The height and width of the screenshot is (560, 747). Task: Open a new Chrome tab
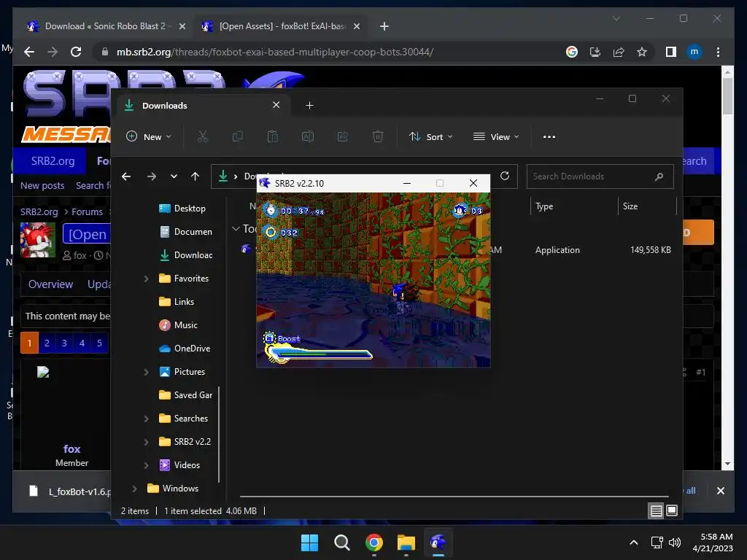(384, 26)
